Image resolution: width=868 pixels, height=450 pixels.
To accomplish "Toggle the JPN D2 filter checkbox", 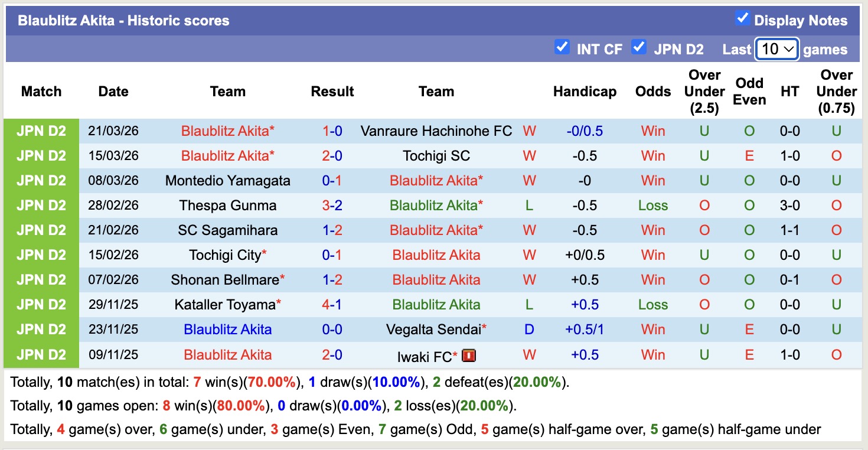I will pos(639,48).
